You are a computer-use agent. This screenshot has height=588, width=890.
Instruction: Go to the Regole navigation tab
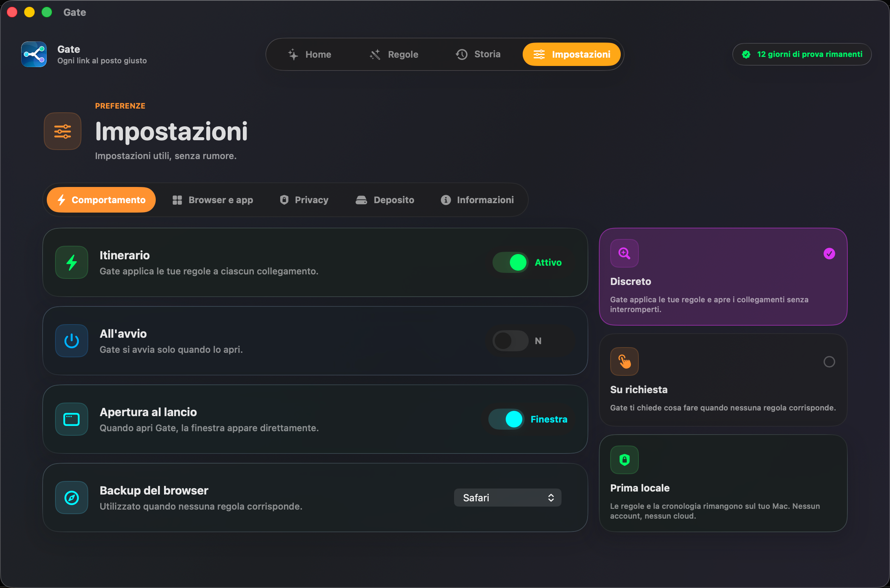click(394, 54)
